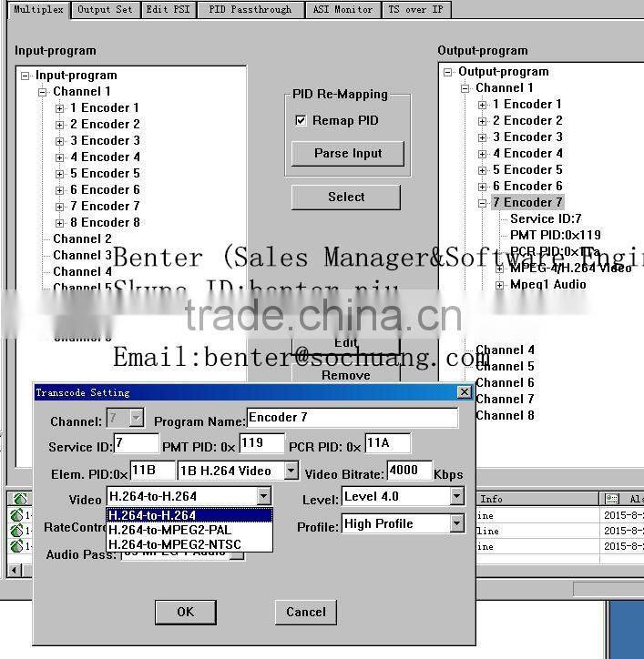Open the Output Set tab
Viewport: 644px width, 659px height.
105,9
